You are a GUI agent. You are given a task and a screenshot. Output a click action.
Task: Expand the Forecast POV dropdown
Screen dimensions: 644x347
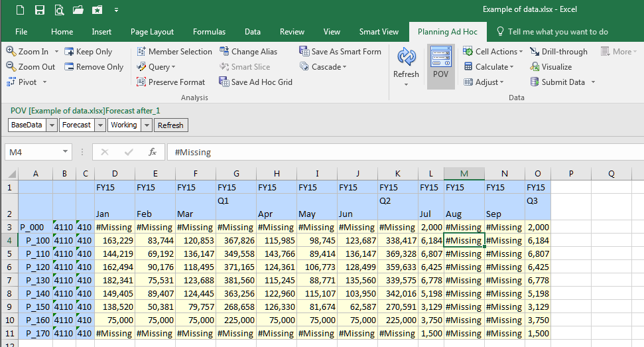(x=101, y=125)
